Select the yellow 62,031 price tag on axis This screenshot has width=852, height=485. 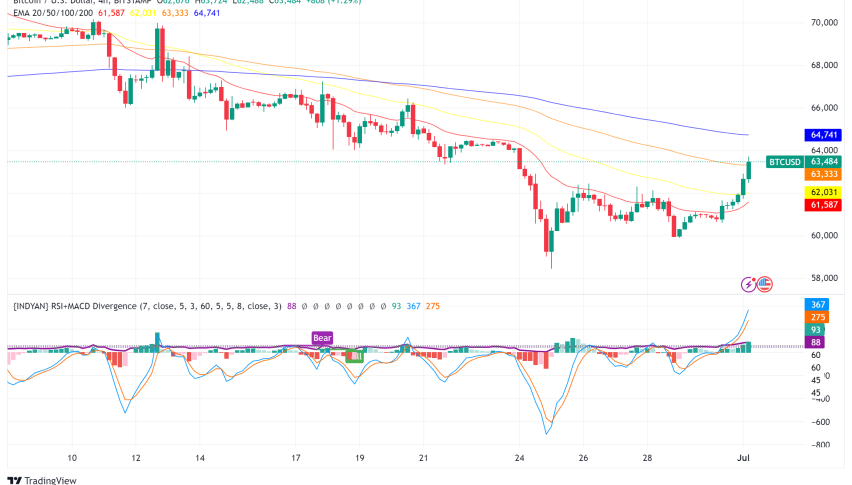click(x=823, y=192)
